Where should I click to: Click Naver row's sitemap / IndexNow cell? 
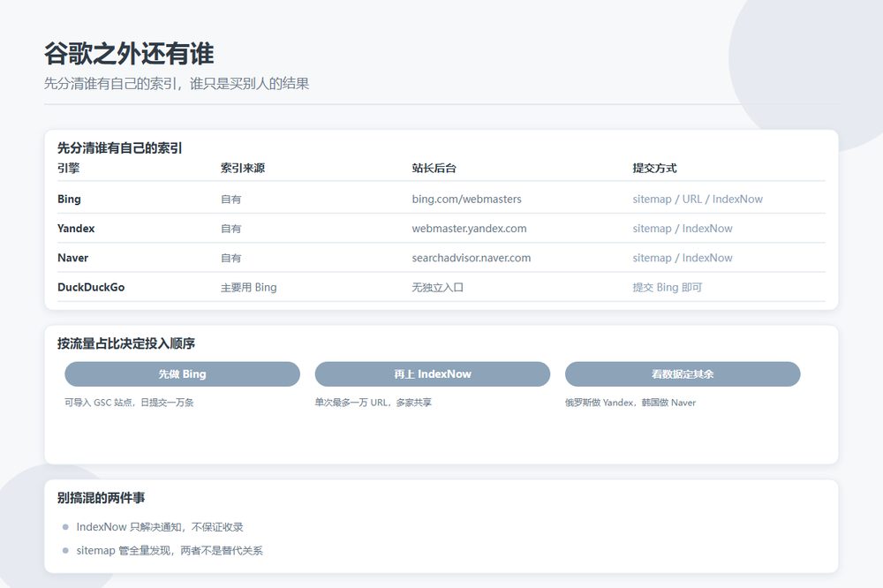click(683, 258)
